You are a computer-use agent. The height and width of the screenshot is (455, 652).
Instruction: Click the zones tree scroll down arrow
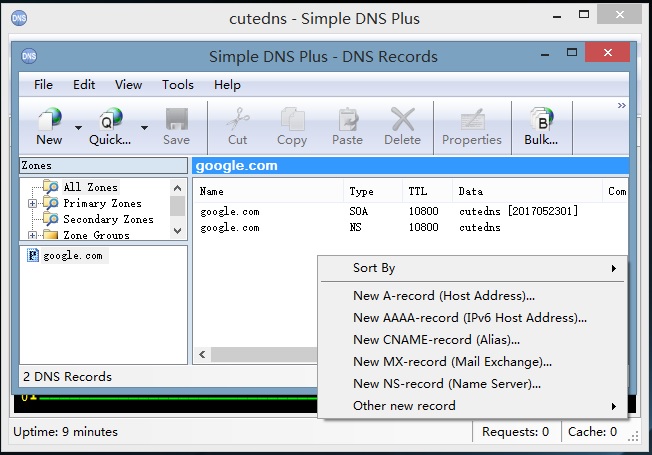coord(178,230)
